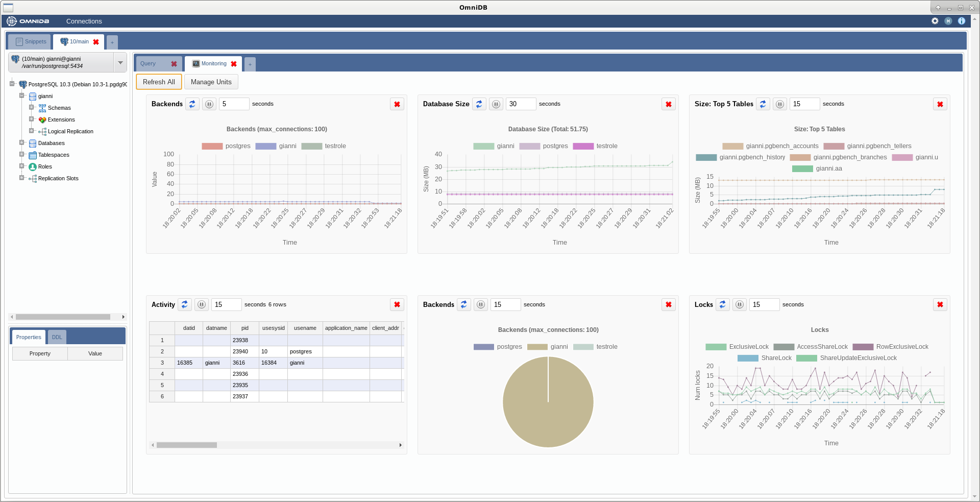Refresh the top Backends line chart
The width and height of the screenshot is (980, 502).
[x=192, y=104]
